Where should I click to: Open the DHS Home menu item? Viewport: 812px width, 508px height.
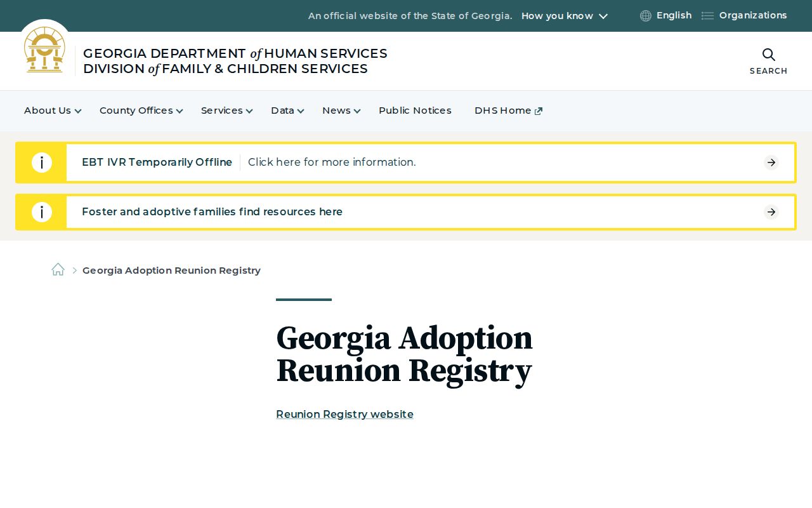(502, 110)
